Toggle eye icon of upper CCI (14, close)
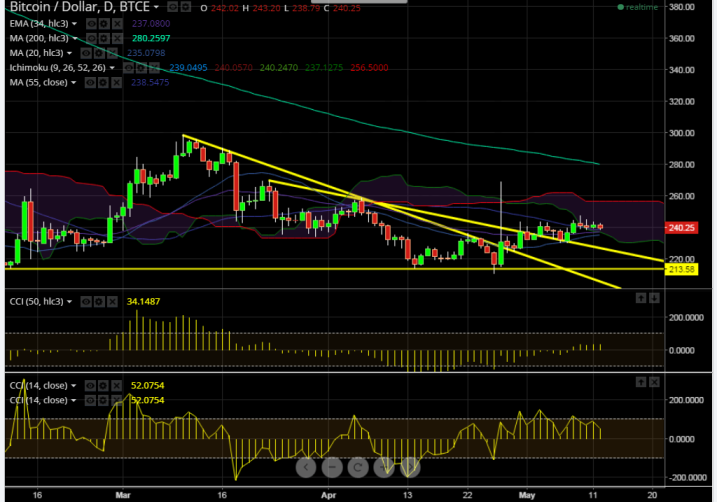This screenshot has height=502, width=717. (91, 385)
